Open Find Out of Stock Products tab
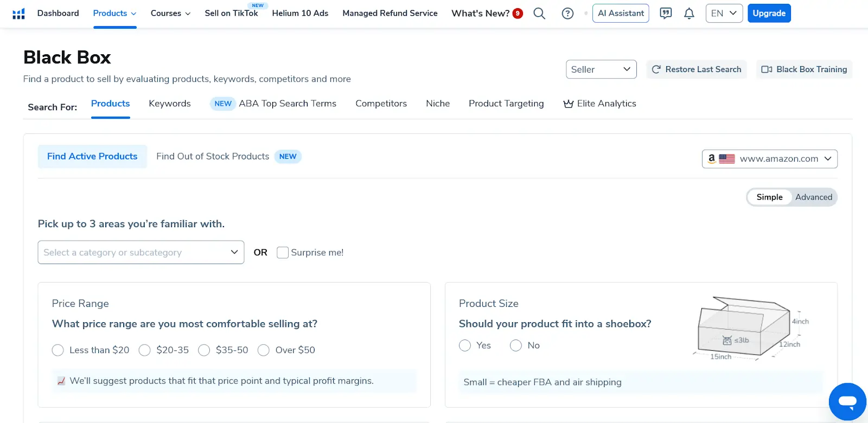Image resolution: width=868 pixels, height=423 pixels. (213, 157)
